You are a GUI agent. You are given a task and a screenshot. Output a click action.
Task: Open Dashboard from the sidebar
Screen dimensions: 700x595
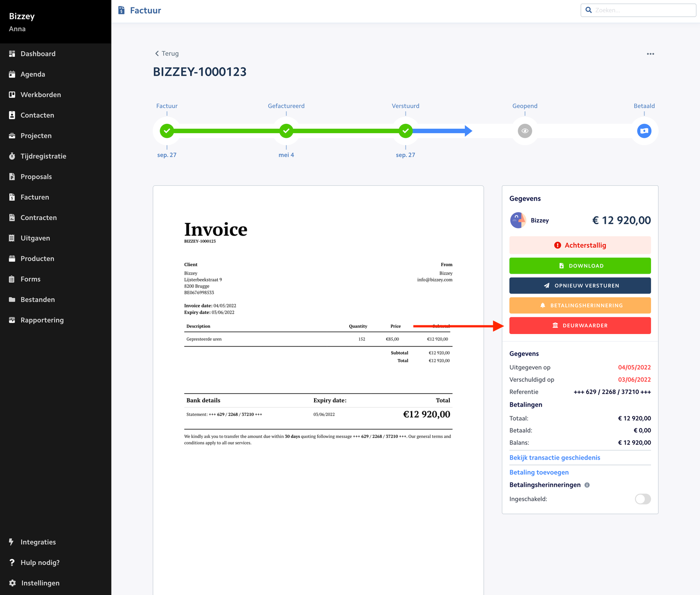click(x=56, y=54)
